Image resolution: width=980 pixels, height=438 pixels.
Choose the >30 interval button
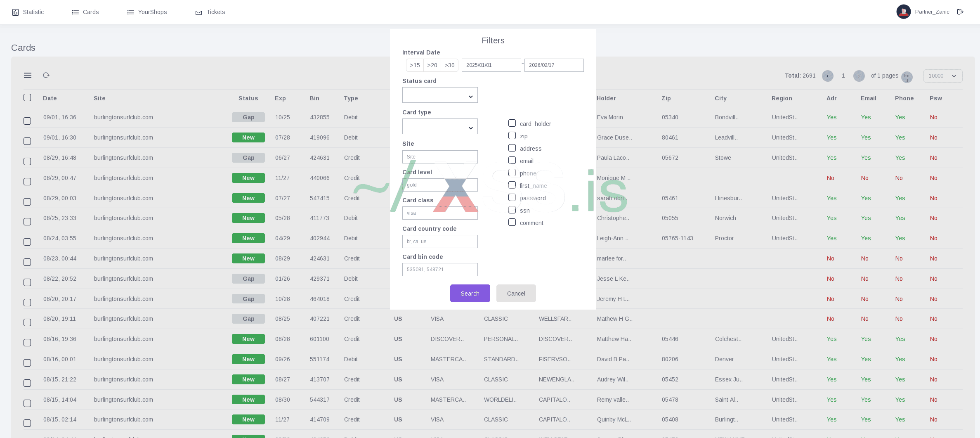449,65
